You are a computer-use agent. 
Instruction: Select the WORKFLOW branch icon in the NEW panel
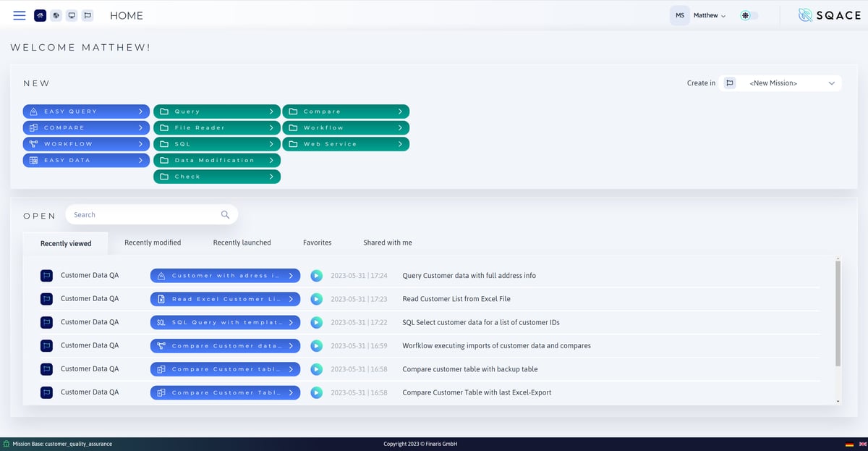pos(32,143)
